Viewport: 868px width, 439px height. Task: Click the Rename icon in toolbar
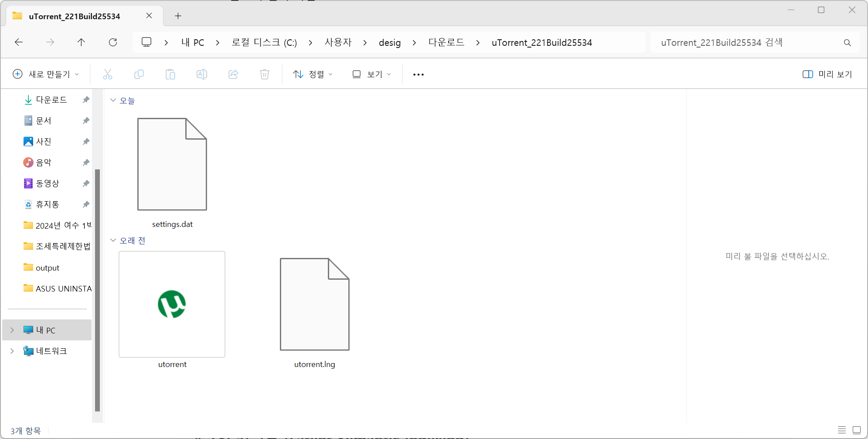point(202,74)
